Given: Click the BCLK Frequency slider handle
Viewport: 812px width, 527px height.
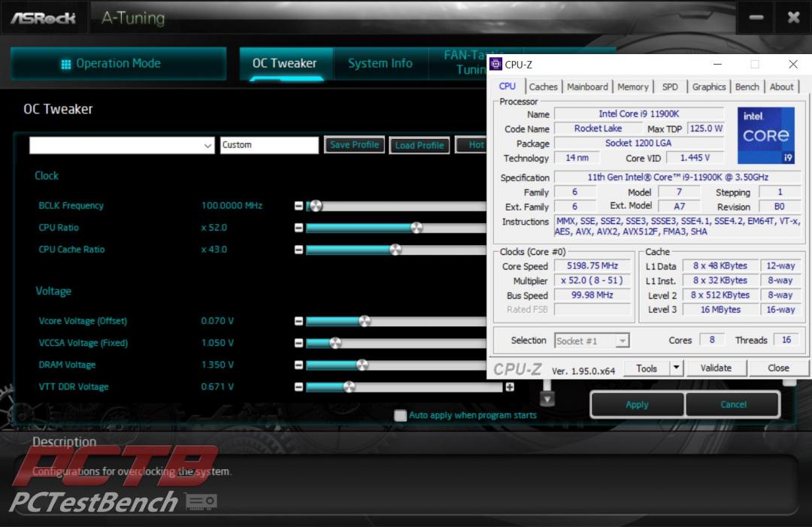Looking at the screenshot, I should (316, 206).
